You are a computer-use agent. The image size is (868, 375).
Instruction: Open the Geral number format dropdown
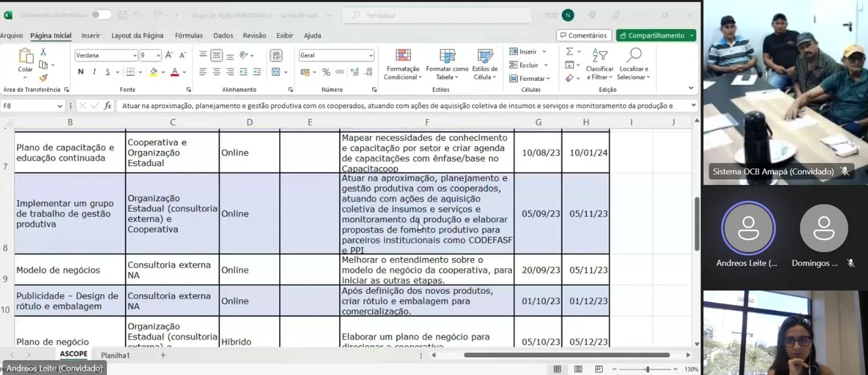(x=371, y=56)
